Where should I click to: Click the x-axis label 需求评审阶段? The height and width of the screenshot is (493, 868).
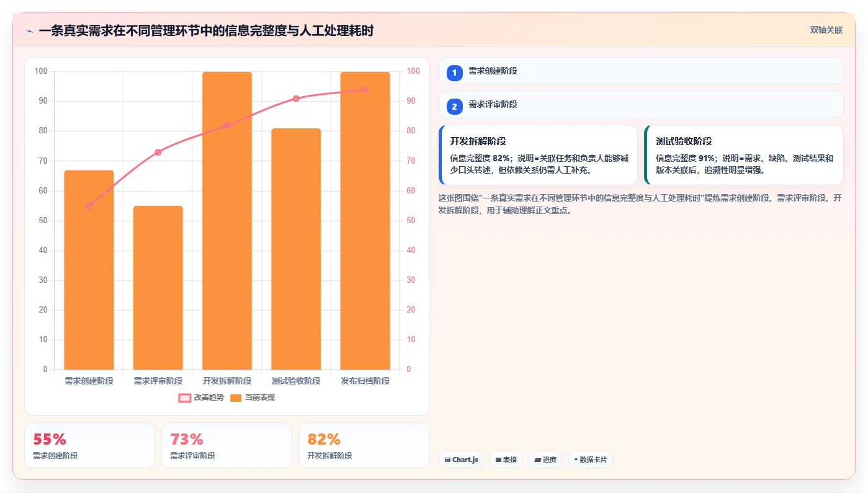(x=158, y=381)
